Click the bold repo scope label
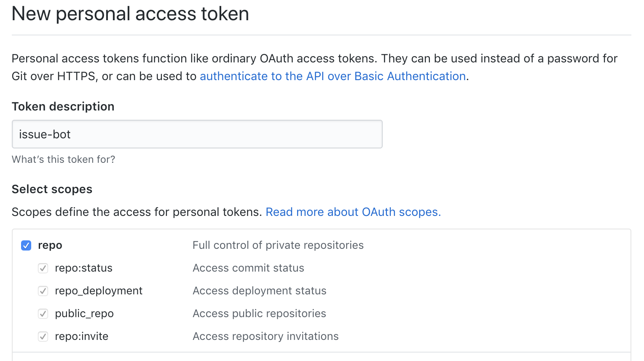Image resolution: width=644 pixels, height=361 pixels. click(x=50, y=245)
